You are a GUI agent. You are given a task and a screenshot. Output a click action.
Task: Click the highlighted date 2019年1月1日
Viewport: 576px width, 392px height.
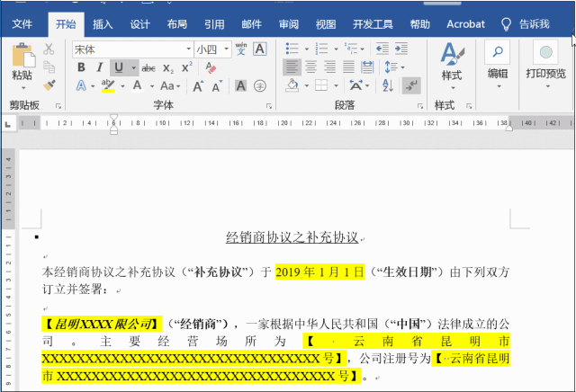click(320, 272)
